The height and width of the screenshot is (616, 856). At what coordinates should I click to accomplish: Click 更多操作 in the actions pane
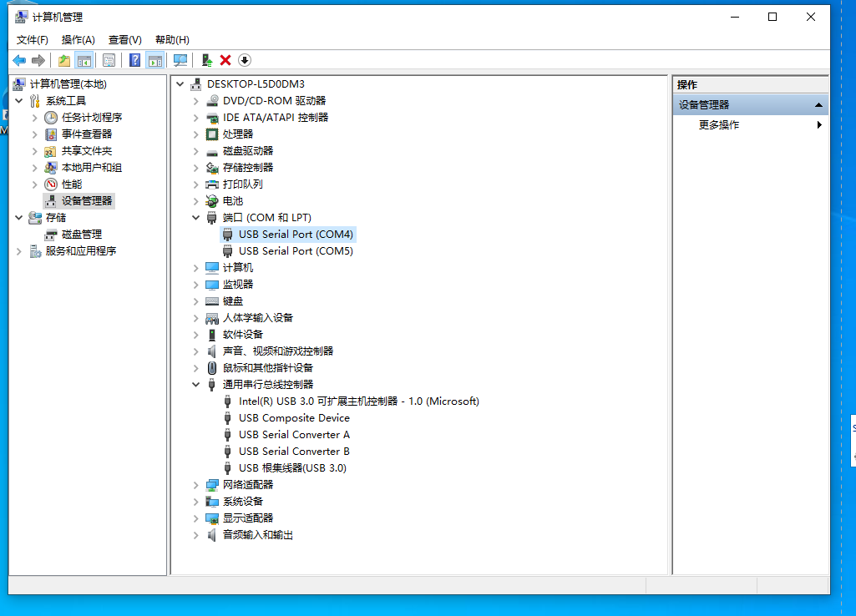coord(719,125)
